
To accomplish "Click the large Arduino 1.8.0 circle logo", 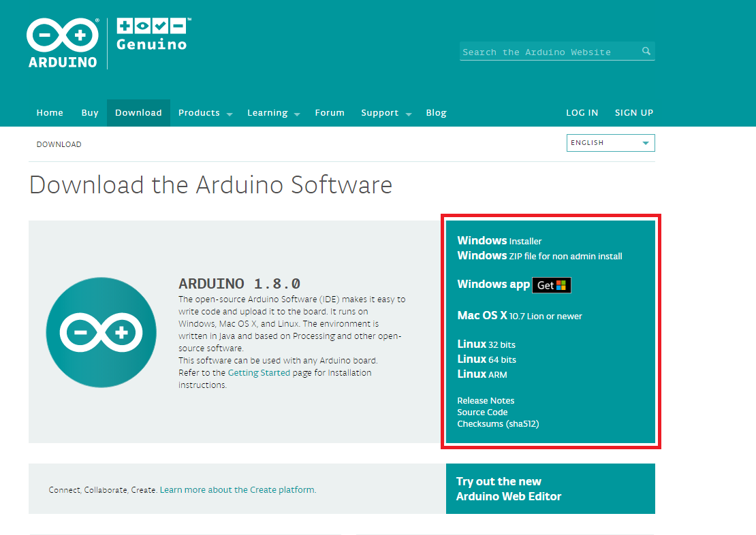I will (x=101, y=332).
